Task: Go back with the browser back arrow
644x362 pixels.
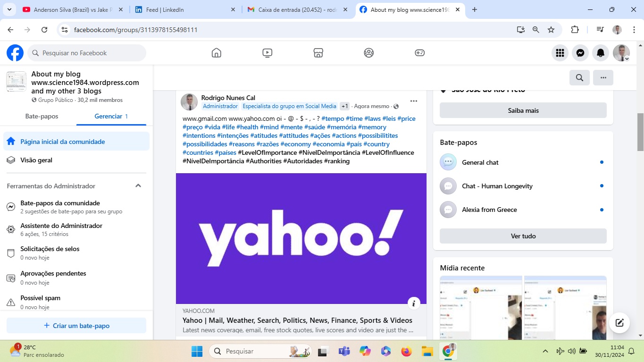Action: 10,30
